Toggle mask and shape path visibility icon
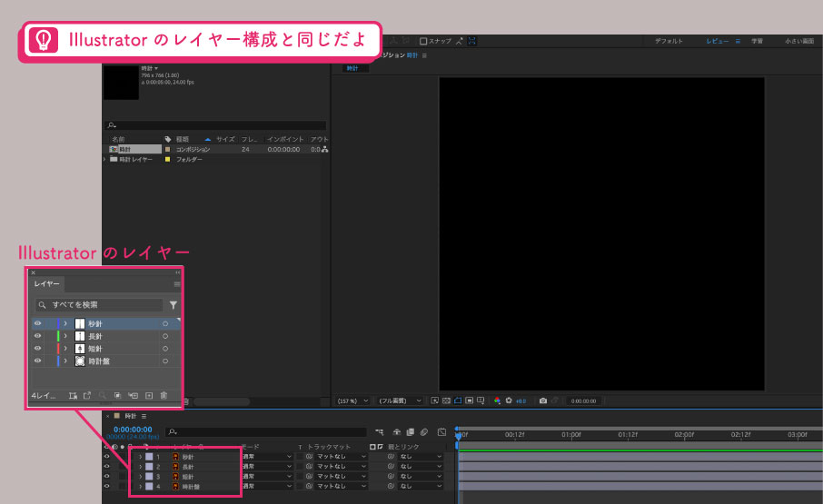 [458, 400]
